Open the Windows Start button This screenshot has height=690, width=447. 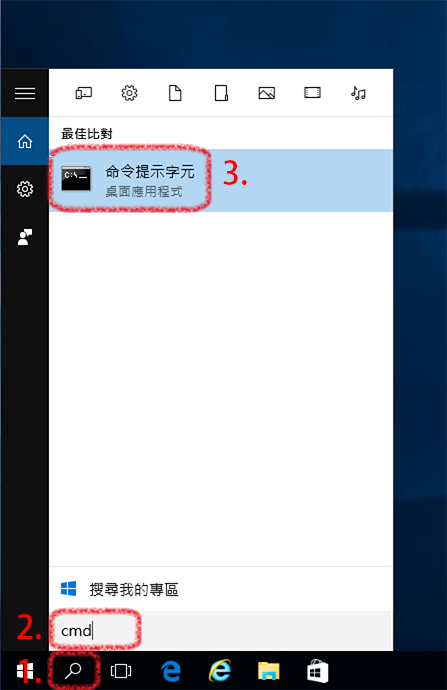pos(25,671)
